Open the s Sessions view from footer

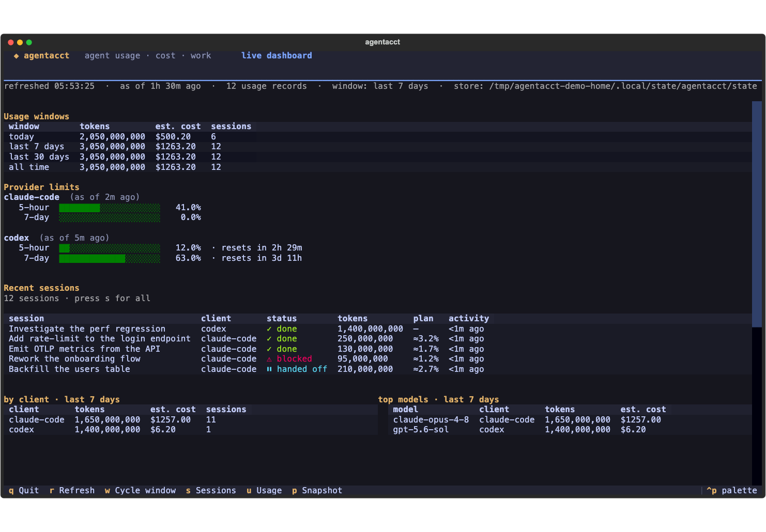(x=211, y=491)
